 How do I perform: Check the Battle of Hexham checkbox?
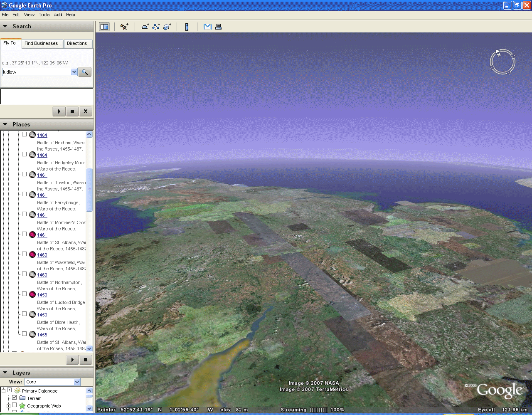point(24,134)
